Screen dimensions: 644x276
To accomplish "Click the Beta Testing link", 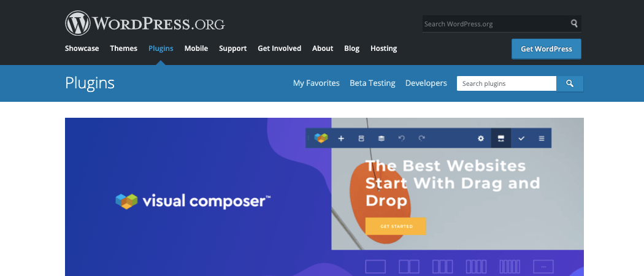I will click(x=372, y=83).
